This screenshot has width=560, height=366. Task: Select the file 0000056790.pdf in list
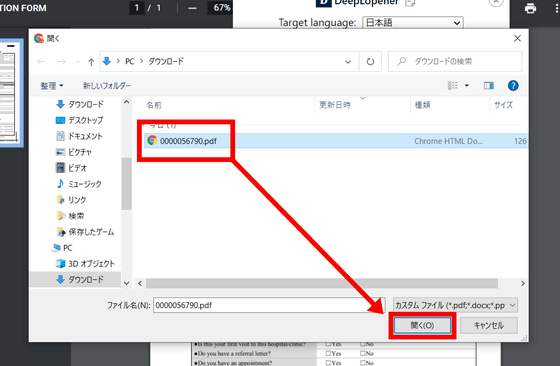[336, 141]
